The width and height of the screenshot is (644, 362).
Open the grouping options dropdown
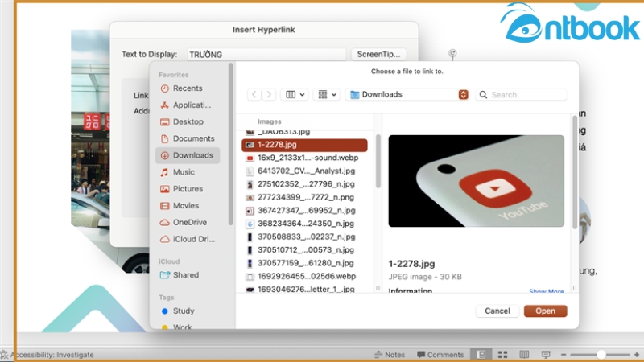(327, 94)
